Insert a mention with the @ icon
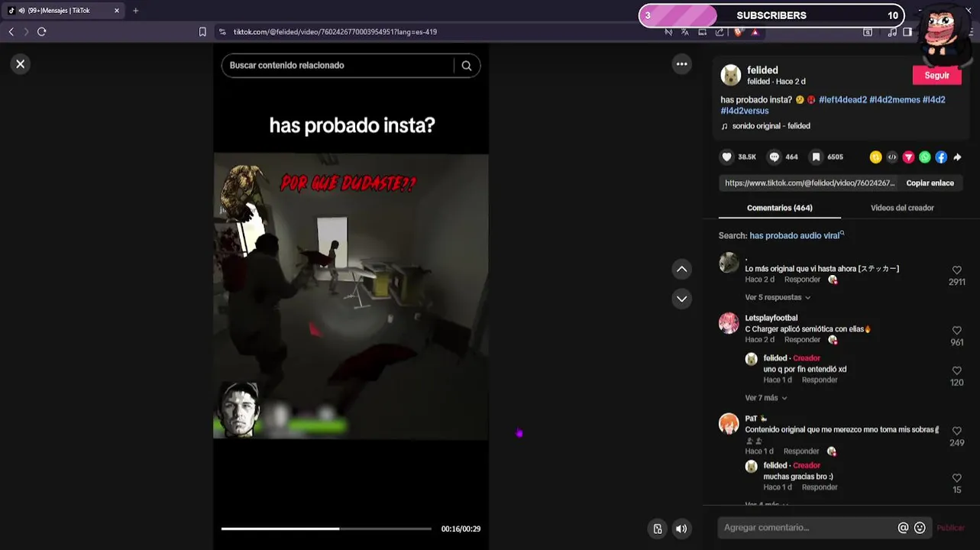Viewport: 980px width, 550px height. (903, 528)
